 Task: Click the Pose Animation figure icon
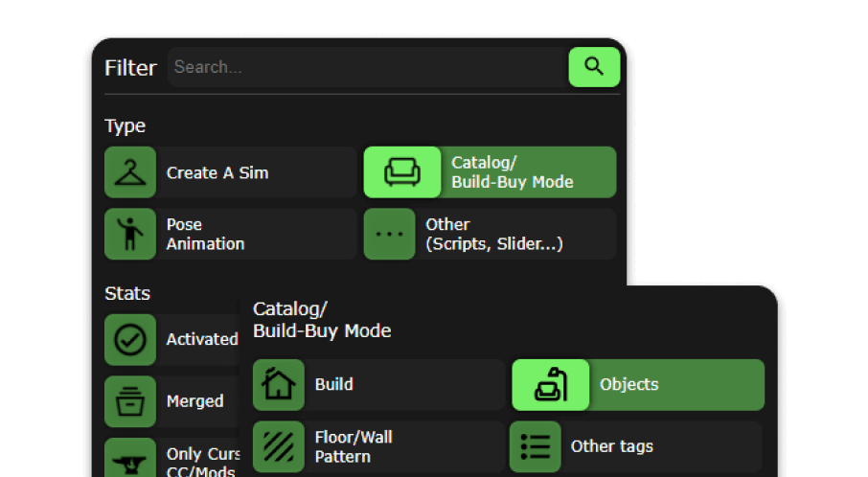pos(130,235)
